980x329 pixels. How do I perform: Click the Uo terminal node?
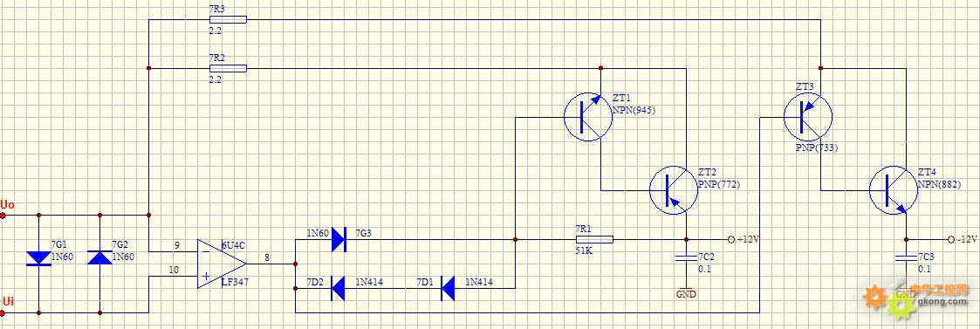tap(3, 215)
